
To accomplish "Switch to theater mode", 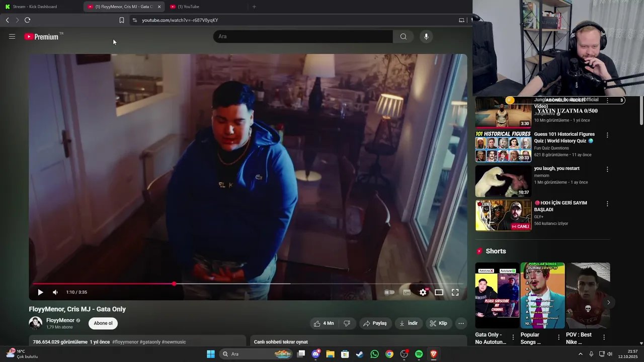I will (439, 292).
